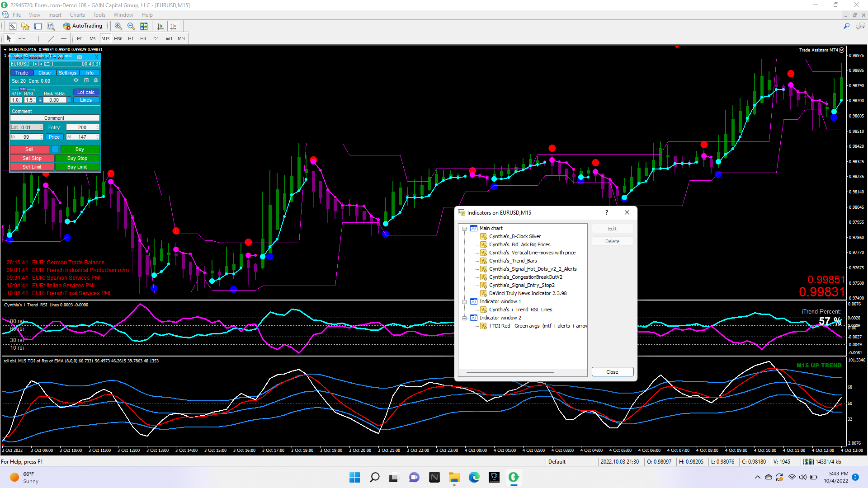Select the Crosshair cursor tool
Screen dimensions: 868x488
[x=22, y=38]
